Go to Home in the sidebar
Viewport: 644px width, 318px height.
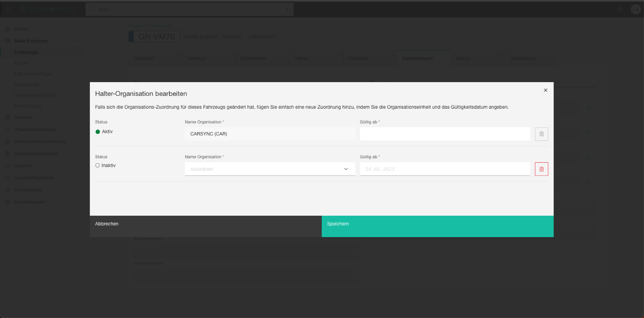[x=21, y=29]
